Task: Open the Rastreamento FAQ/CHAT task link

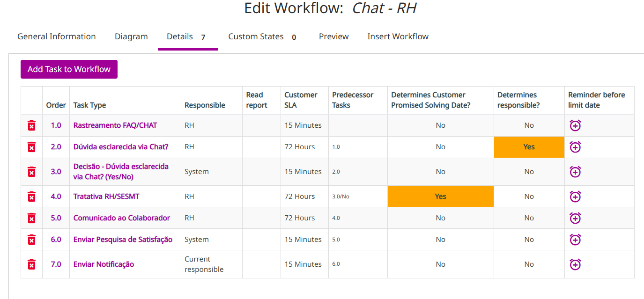Action: point(115,125)
